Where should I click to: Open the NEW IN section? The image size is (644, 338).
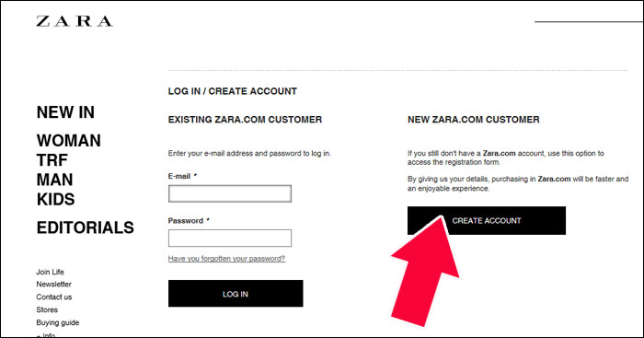65,112
